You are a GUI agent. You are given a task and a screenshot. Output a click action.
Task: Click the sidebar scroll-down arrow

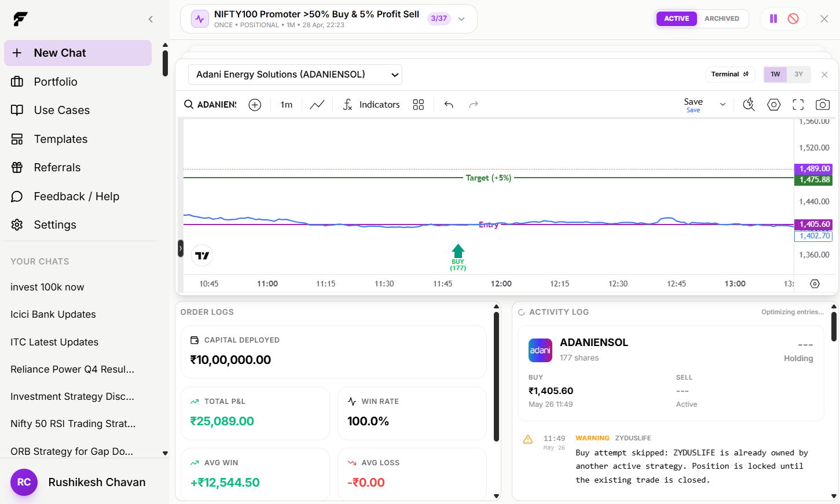coord(165,454)
